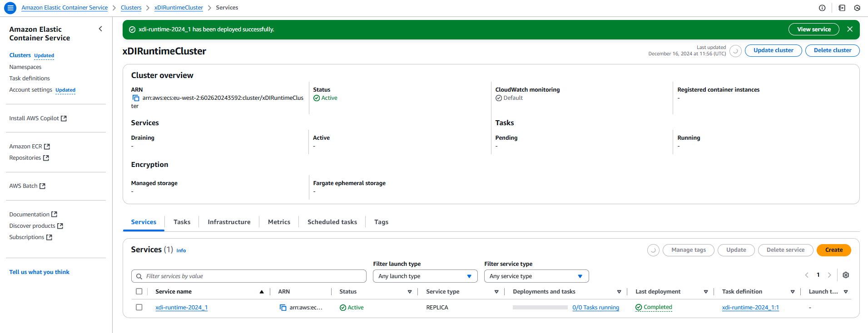The height and width of the screenshot is (333, 868).
Task: Go to Clusters in the breadcrumb
Action: point(131,8)
